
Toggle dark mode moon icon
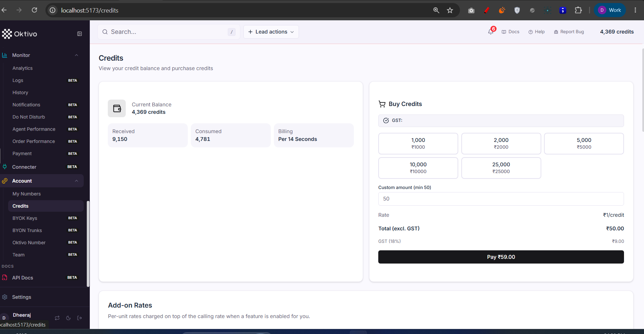point(68,318)
